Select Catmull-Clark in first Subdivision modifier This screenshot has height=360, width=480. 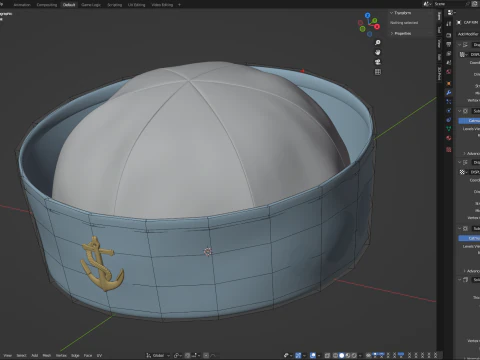[x=469, y=120]
